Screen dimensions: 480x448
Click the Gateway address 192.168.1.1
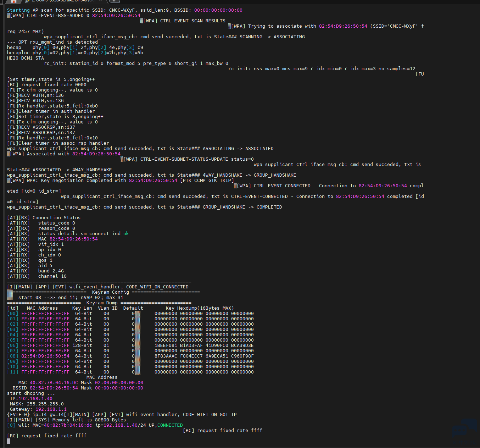coord(51,409)
